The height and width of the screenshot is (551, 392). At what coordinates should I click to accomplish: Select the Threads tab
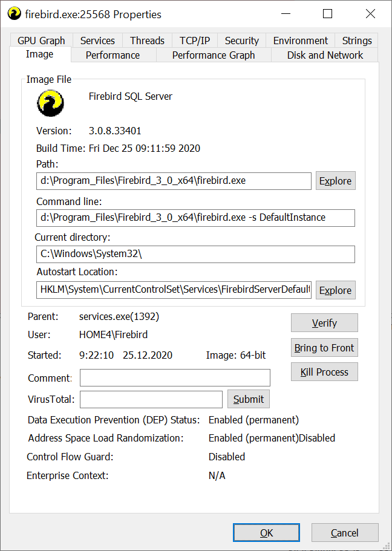(147, 41)
